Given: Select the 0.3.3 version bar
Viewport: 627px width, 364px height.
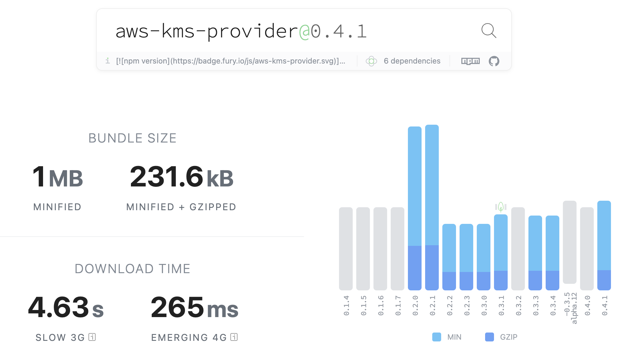Looking at the screenshot, I should [x=535, y=252].
